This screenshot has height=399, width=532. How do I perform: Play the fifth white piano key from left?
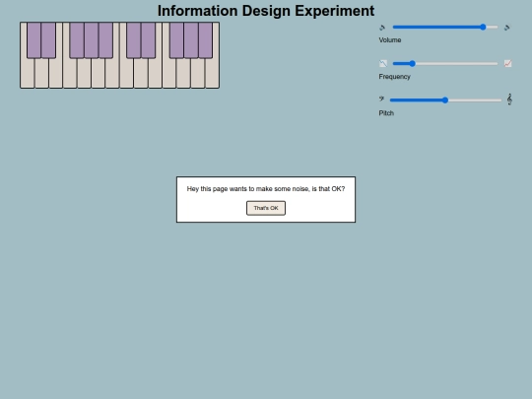[x=84, y=73]
